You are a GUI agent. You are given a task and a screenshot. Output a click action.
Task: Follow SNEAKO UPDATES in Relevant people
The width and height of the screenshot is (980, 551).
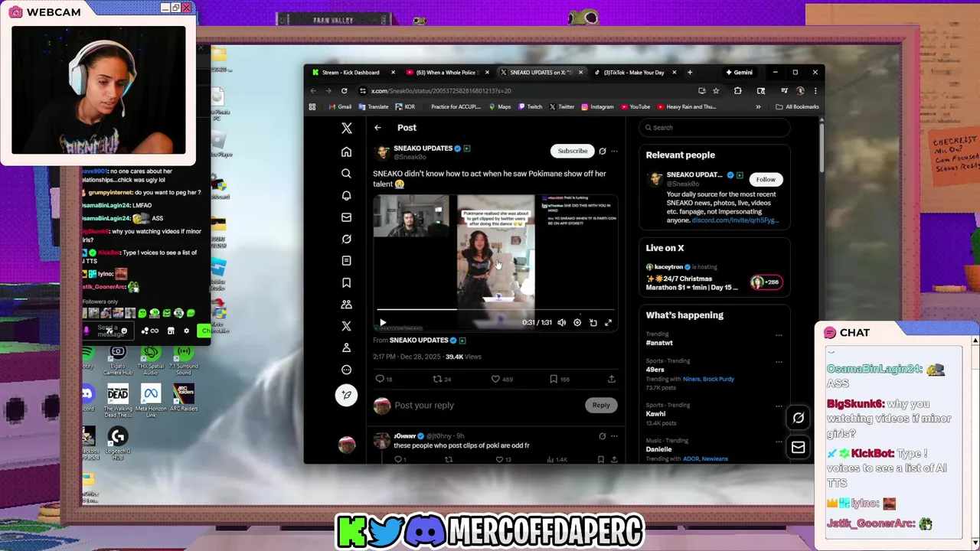(x=766, y=179)
